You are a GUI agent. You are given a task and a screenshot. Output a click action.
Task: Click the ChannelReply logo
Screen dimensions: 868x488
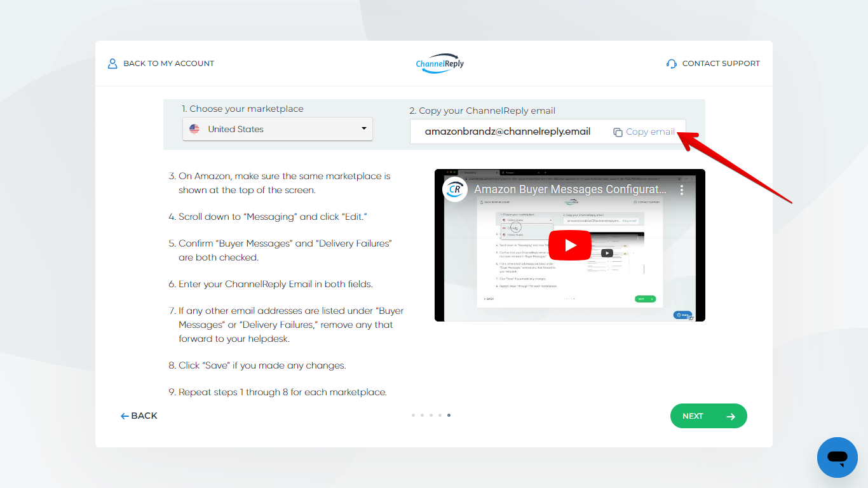[x=440, y=63]
